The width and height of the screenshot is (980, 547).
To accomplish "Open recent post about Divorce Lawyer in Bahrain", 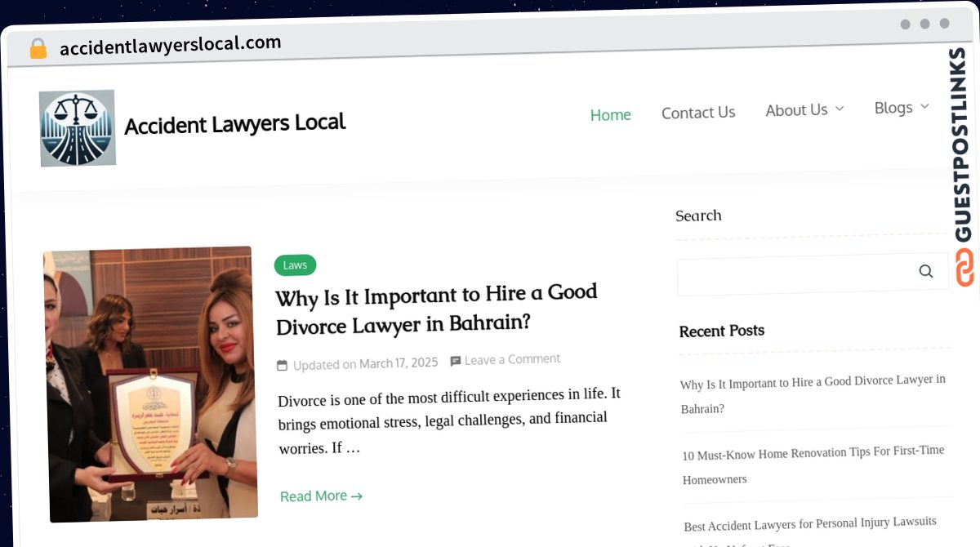I will pyautogui.click(x=813, y=394).
